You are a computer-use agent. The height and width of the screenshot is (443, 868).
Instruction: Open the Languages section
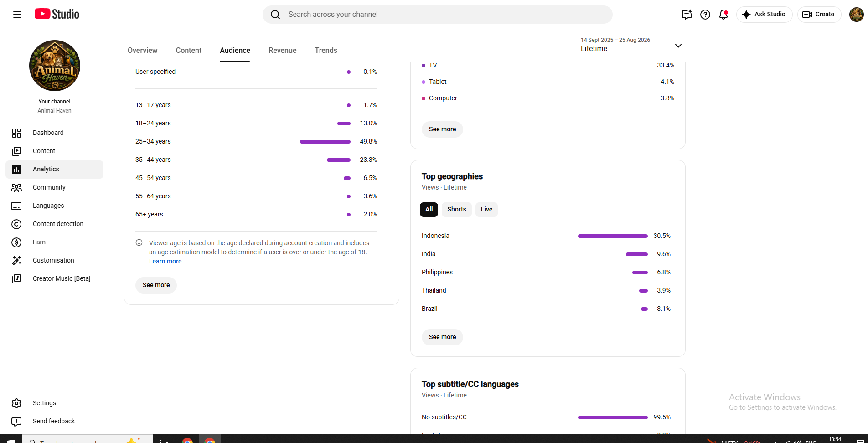tap(55, 206)
